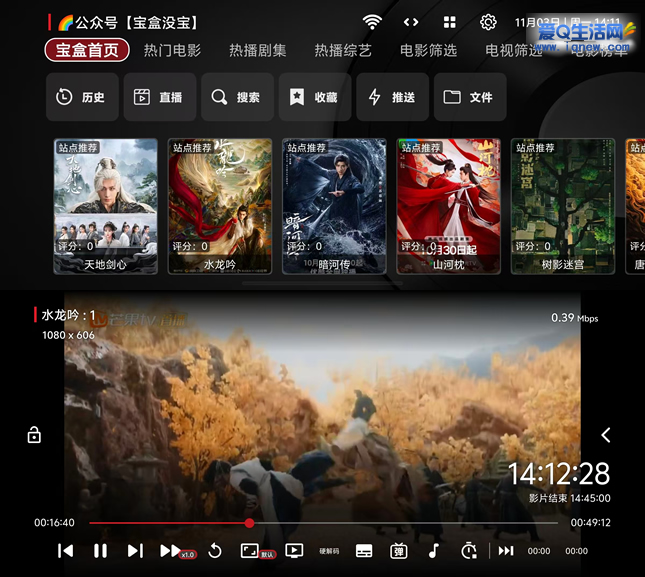
Task: Switch to 热播综艺 tab
Action: pos(343,50)
